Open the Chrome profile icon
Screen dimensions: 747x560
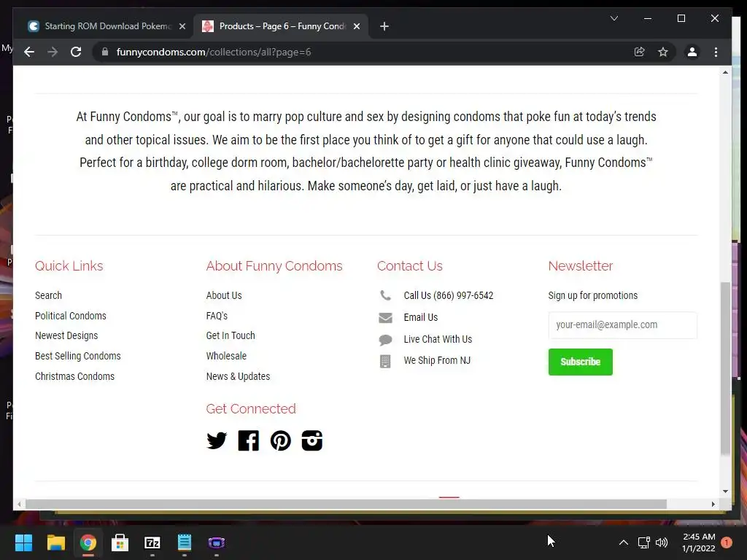click(x=692, y=52)
